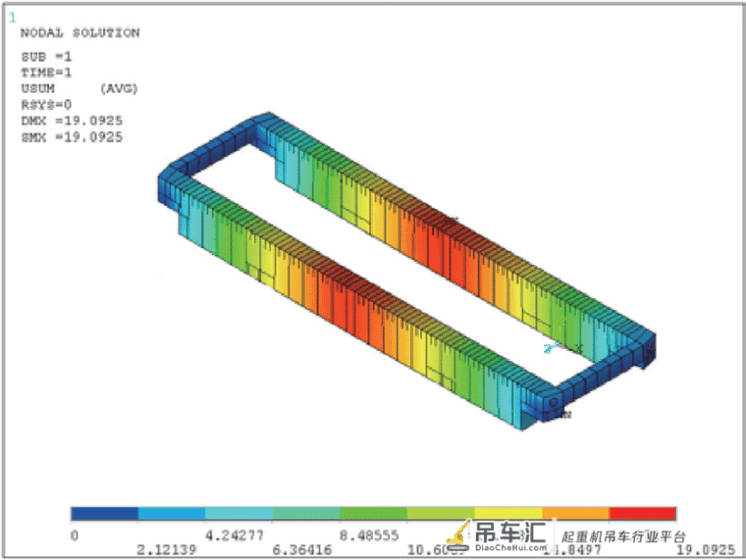Click the 'TIME=1' text
This screenshot has width=746, height=560.
(46, 73)
